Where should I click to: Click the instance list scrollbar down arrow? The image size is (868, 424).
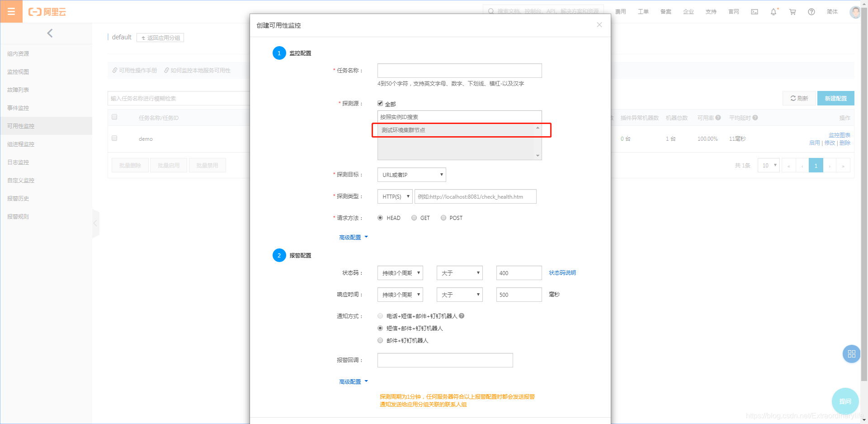coord(538,156)
